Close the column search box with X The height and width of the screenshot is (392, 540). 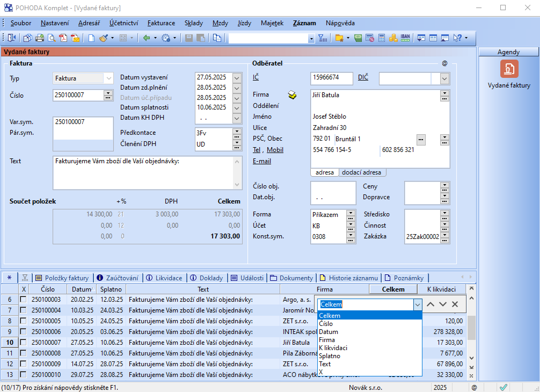pyautogui.click(x=455, y=304)
